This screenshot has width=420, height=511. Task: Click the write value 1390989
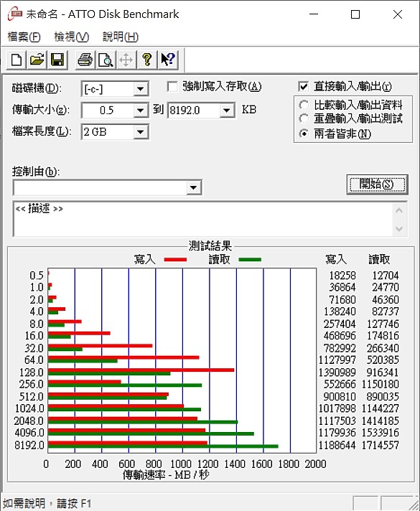(x=337, y=372)
